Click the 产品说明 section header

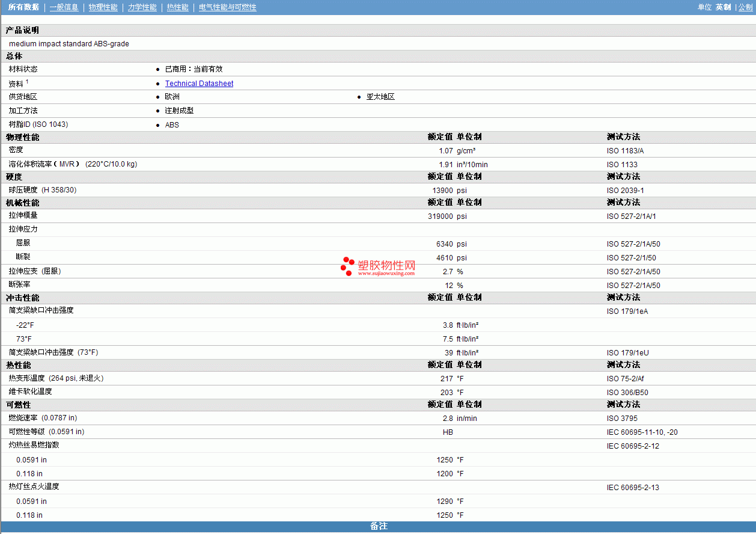click(22, 30)
